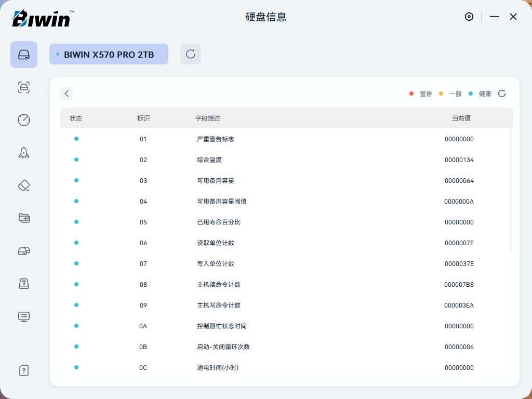532x399 pixels.
Task: Click the 标识 column header
Action: coord(143,118)
